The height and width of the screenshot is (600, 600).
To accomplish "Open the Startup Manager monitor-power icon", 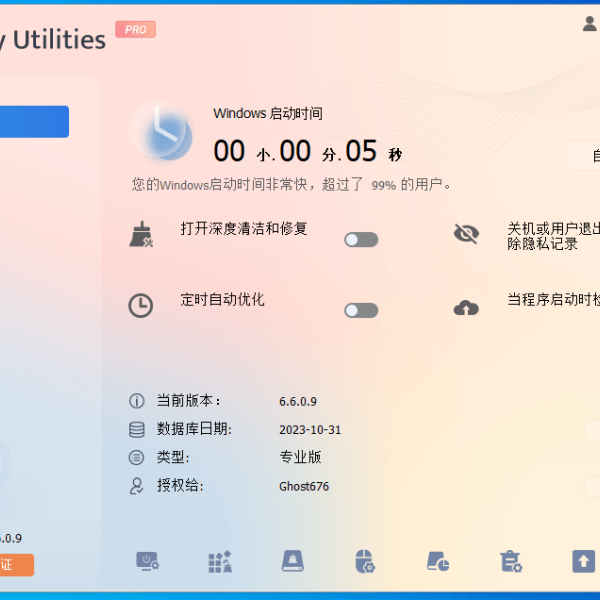I will click(x=147, y=561).
